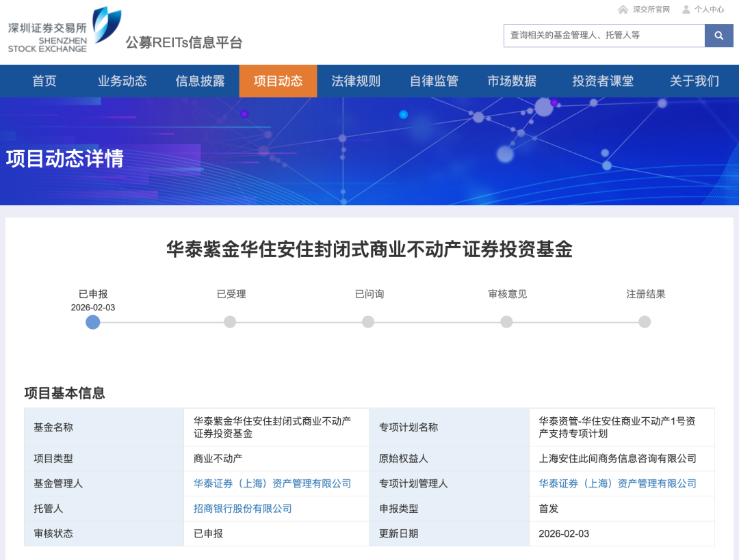The width and height of the screenshot is (739, 560).
Task: Click the 已问询 progress step dot
Action: click(x=368, y=322)
